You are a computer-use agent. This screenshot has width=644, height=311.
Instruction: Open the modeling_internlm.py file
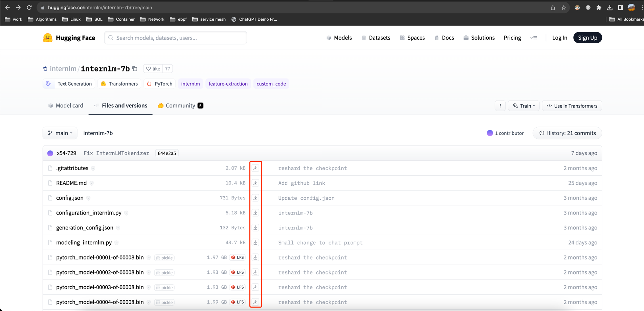(x=84, y=243)
